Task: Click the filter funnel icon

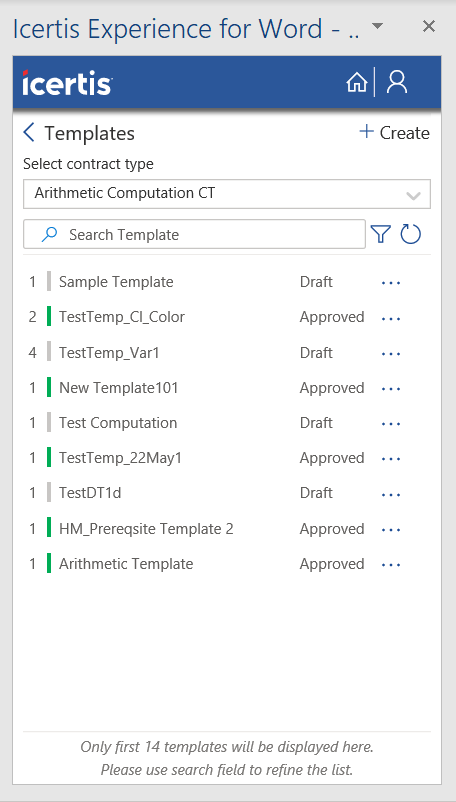Action: coord(381,234)
